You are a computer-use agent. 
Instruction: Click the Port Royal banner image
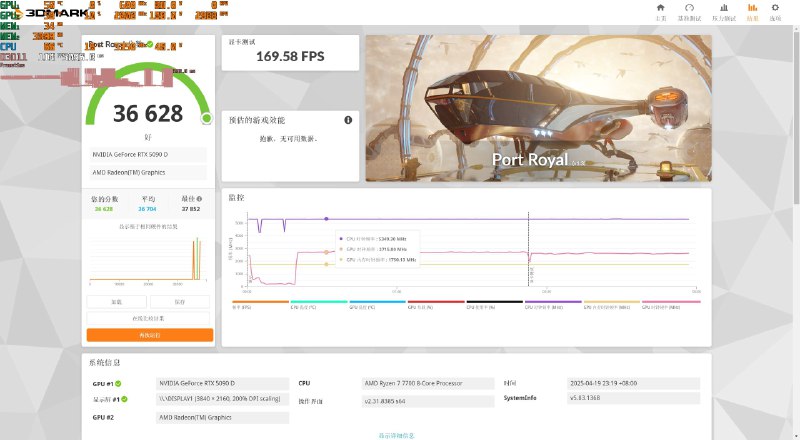click(x=538, y=108)
